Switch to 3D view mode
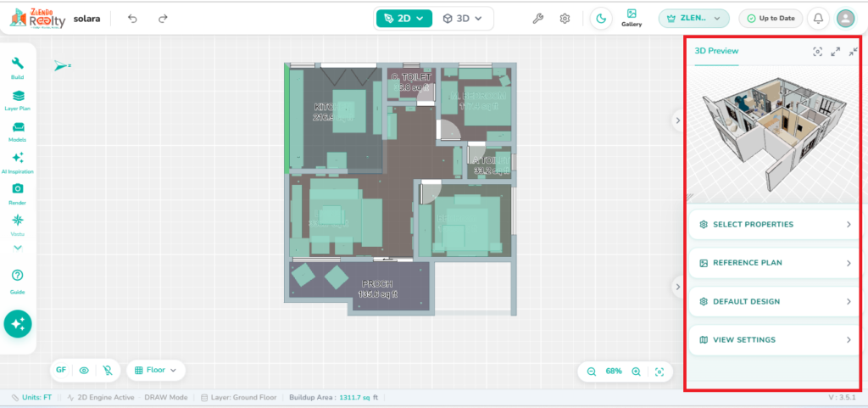The width and height of the screenshot is (868, 408). point(462,19)
